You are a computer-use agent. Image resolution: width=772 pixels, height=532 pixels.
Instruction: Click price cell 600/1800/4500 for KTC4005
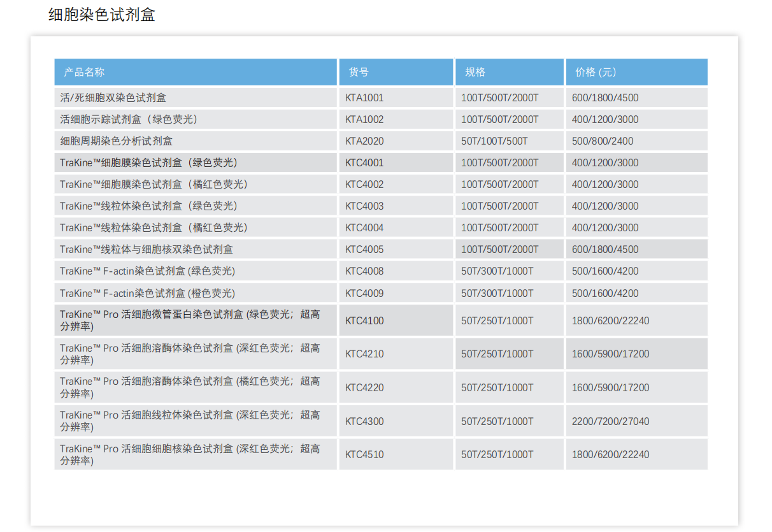tap(605, 250)
